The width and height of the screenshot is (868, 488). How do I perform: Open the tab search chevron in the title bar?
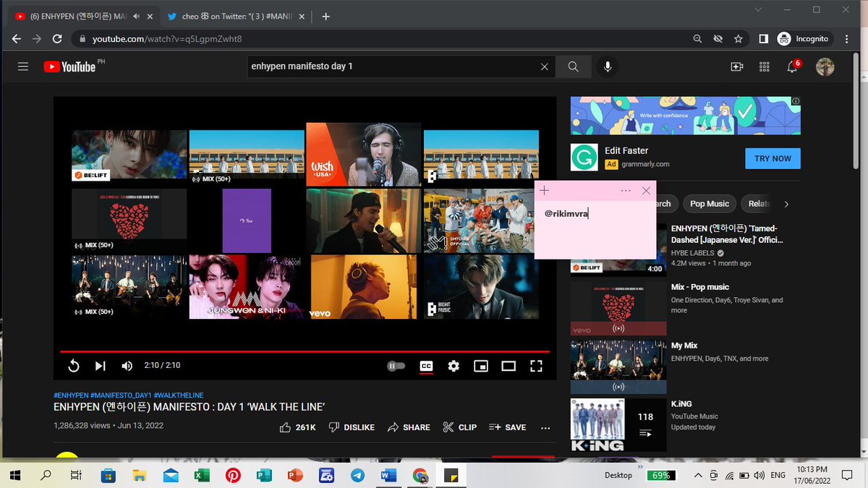(x=757, y=9)
